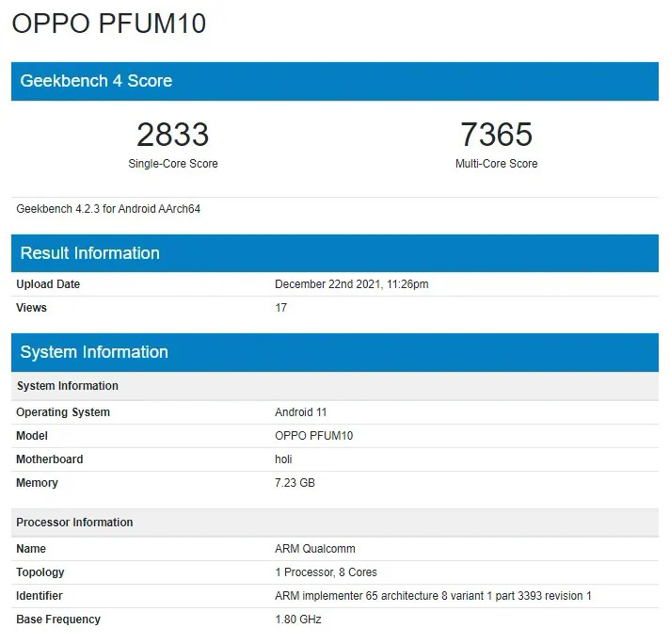
Task: Select the multi-core score 7365
Action: pos(496,135)
